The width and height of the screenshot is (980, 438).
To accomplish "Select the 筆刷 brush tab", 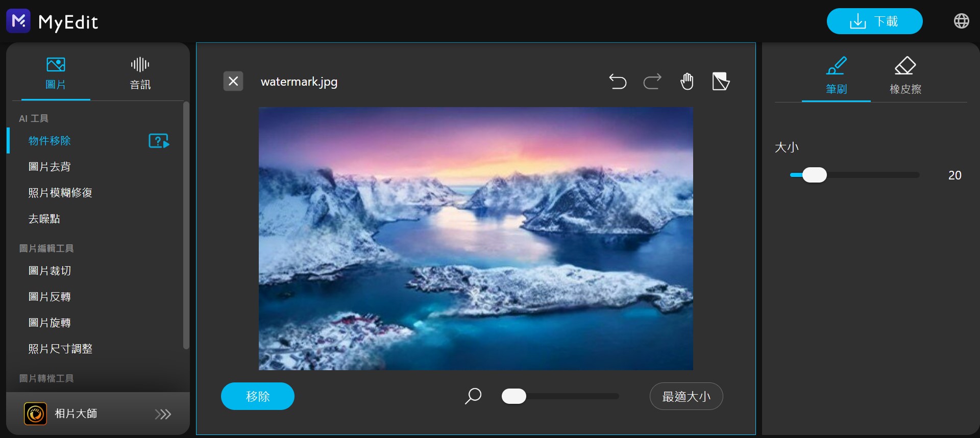I will tap(836, 76).
